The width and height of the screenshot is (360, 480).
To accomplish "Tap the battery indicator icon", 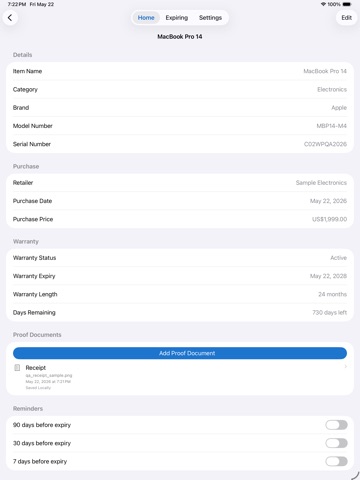I will pos(347,4).
